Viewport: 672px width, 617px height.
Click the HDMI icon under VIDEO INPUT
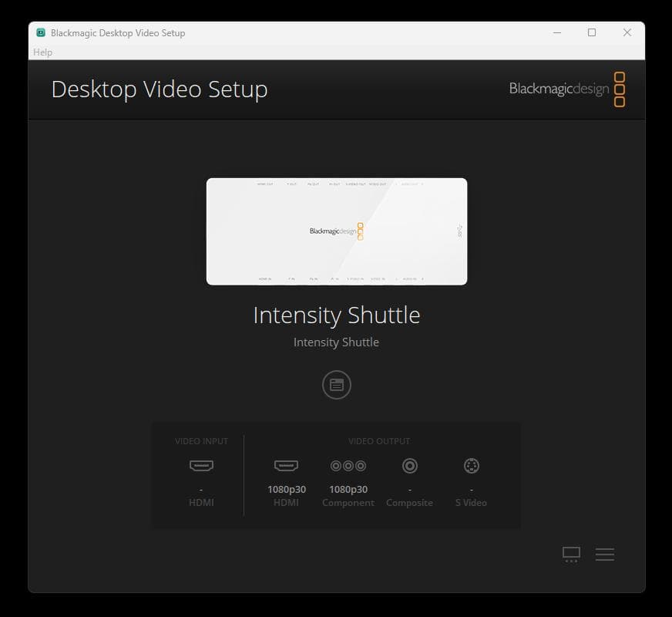[201, 466]
